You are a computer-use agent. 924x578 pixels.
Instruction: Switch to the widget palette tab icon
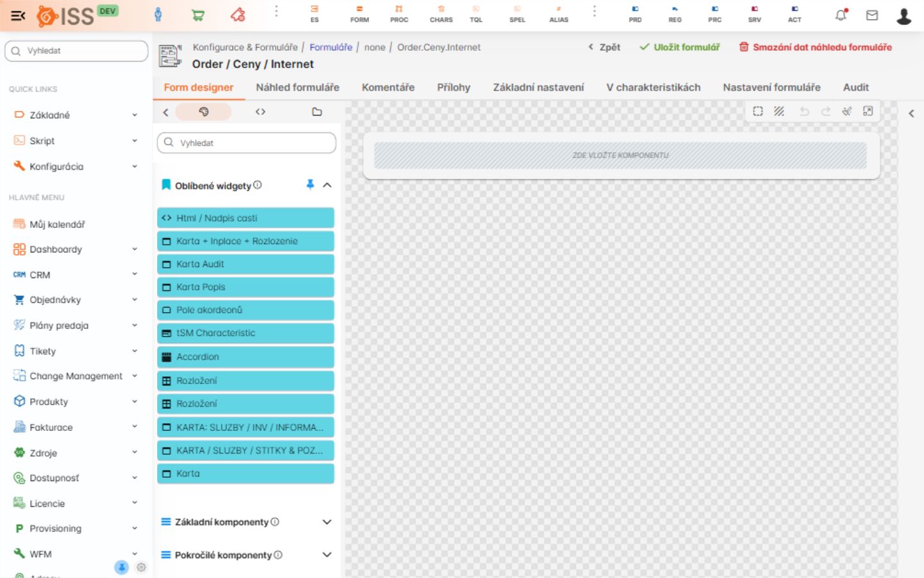coord(203,112)
